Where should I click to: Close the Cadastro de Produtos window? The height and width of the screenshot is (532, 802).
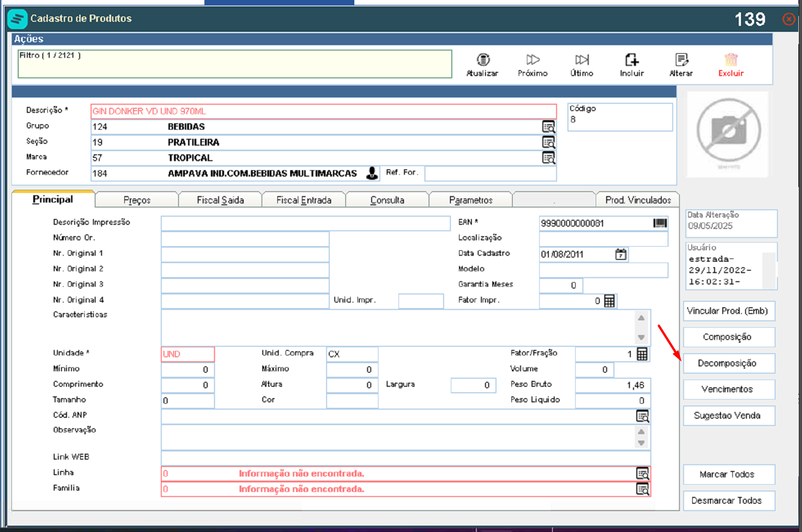789,19
